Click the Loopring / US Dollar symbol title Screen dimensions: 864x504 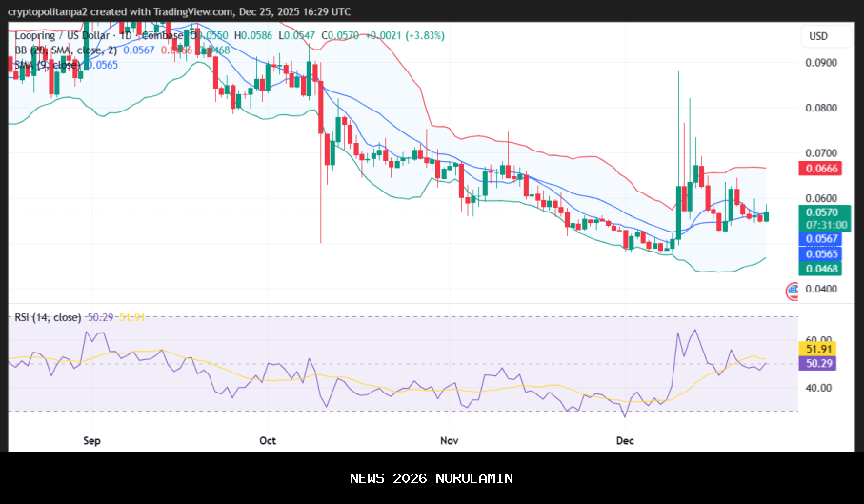click(x=59, y=35)
